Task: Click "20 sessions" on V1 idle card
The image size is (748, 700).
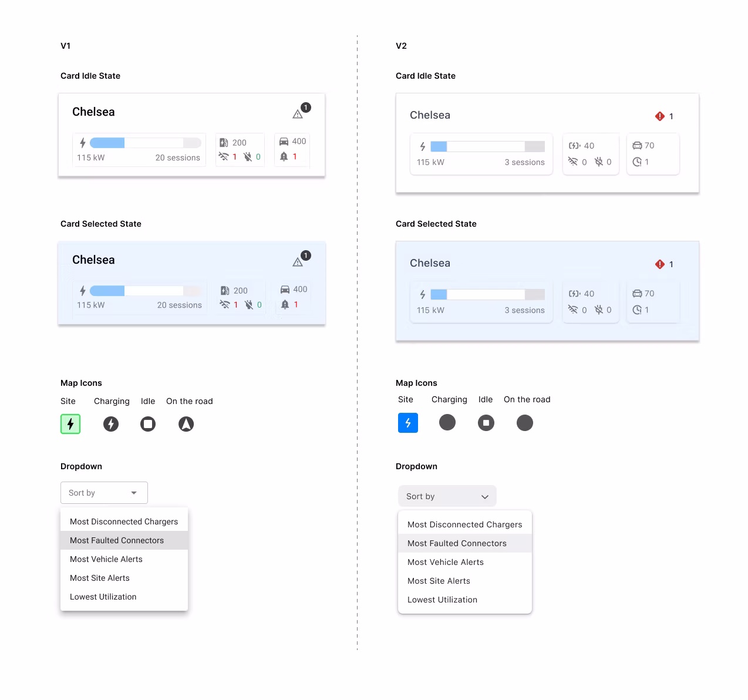Action: pyautogui.click(x=178, y=157)
